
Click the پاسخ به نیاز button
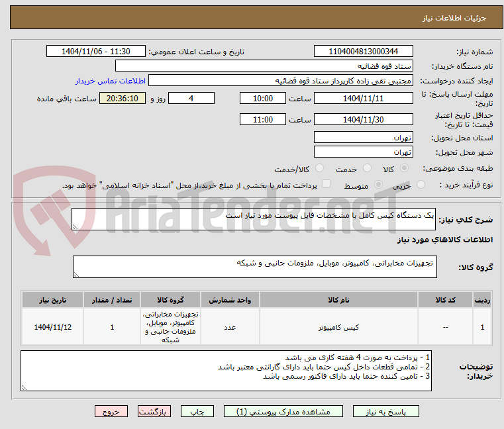pos(385,411)
